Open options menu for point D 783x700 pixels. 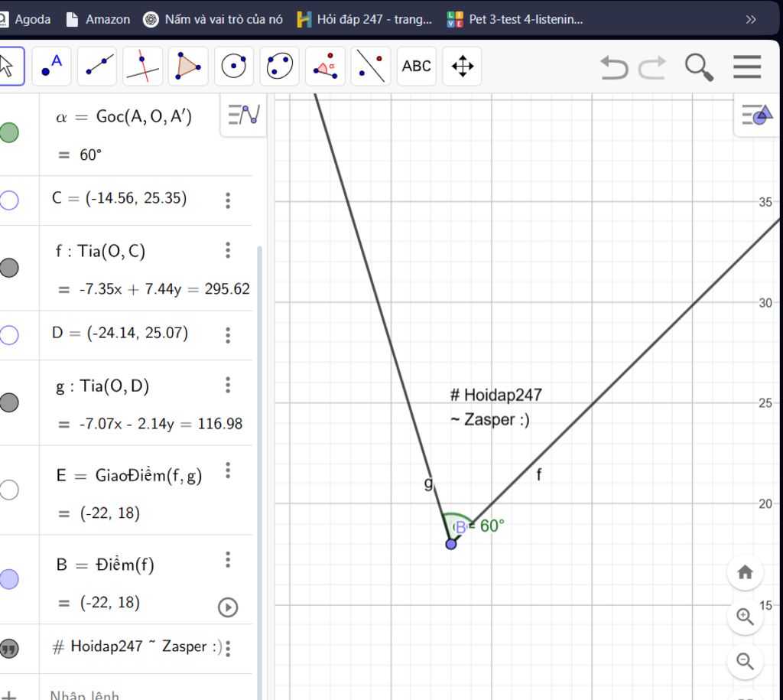coord(228,334)
